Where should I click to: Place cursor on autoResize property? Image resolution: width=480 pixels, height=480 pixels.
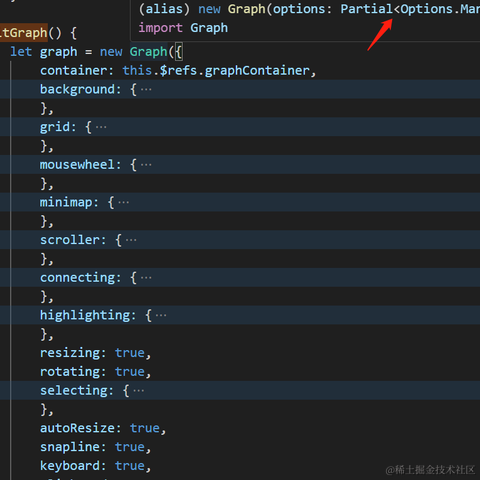click(77, 428)
